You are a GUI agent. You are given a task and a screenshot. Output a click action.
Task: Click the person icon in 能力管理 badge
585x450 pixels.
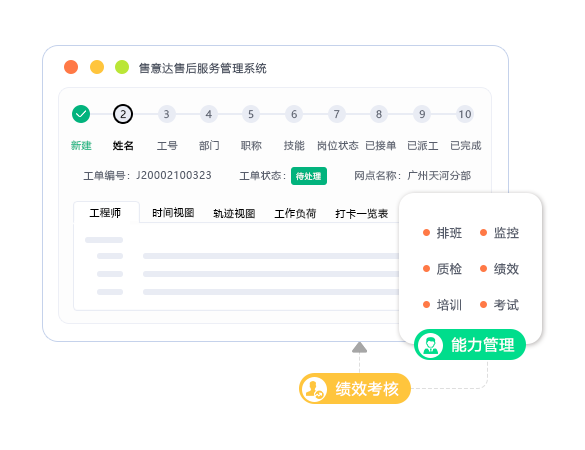pos(431,345)
